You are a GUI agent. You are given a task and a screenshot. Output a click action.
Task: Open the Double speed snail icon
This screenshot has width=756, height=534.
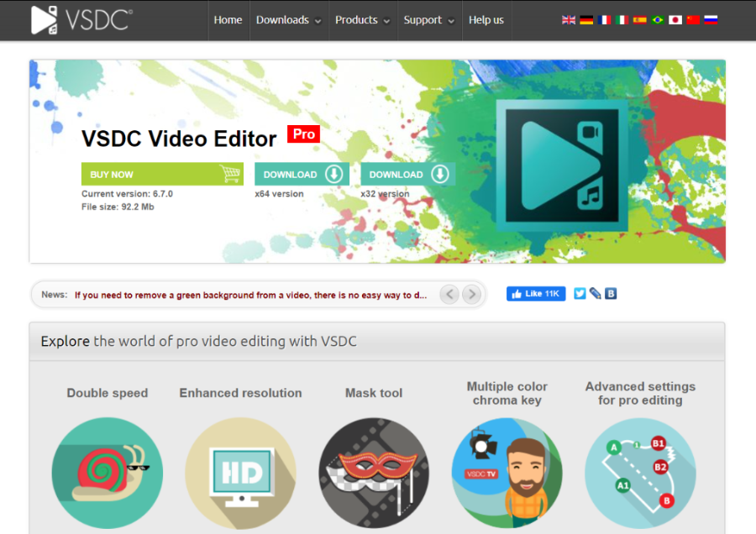(107, 473)
